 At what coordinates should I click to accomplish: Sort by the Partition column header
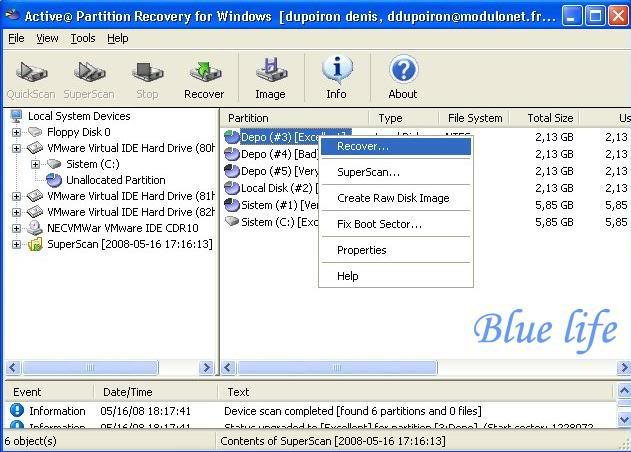tap(295, 118)
